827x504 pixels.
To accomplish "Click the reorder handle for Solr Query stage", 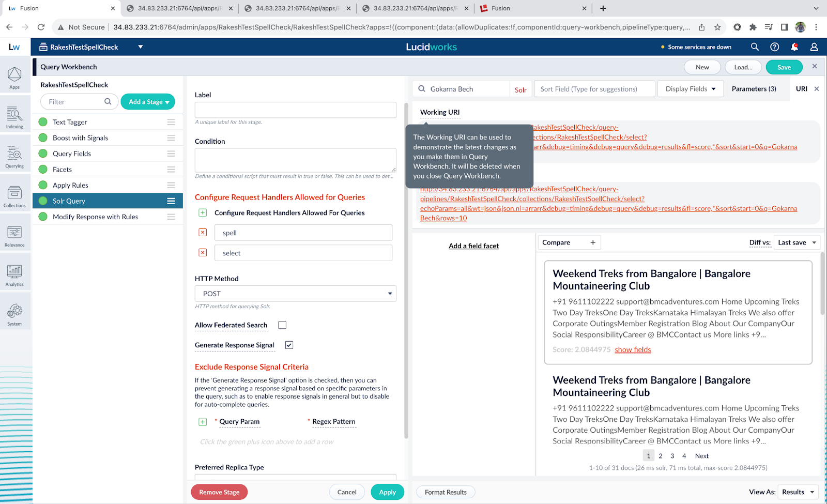I will pos(171,201).
